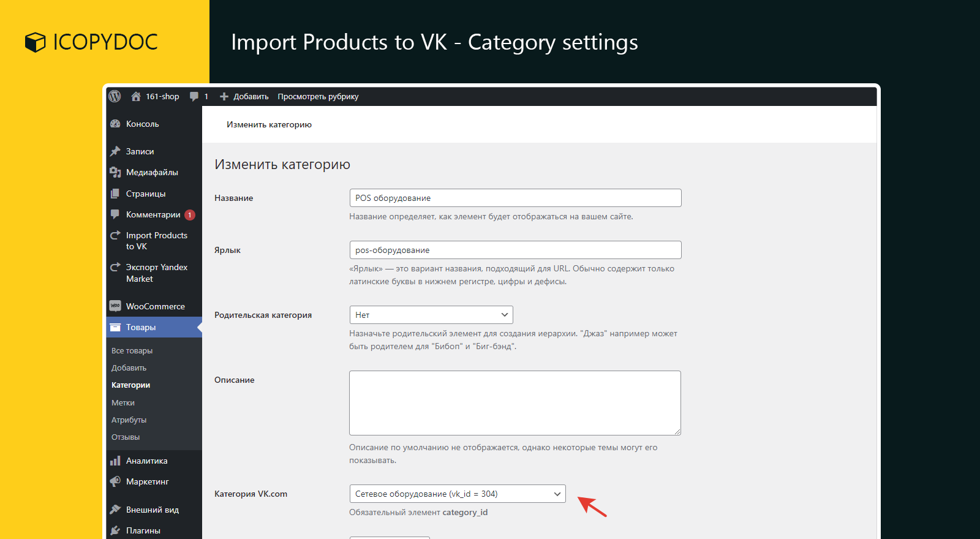Click the Консоль dashboard icon
Image resolution: width=980 pixels, height=539 pixels.
click(115, 124)
